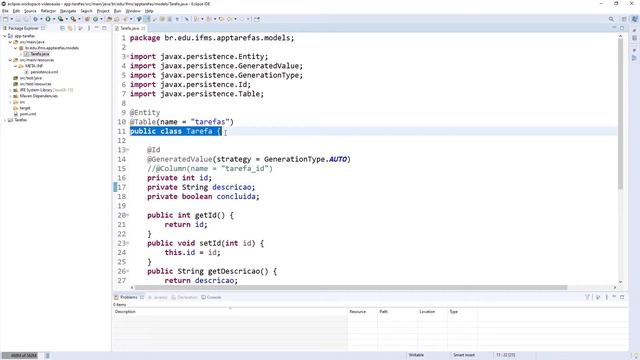This screenshot has width=640, height=360.
Task: Collapse the src/main/java folder
Action: 10,42
